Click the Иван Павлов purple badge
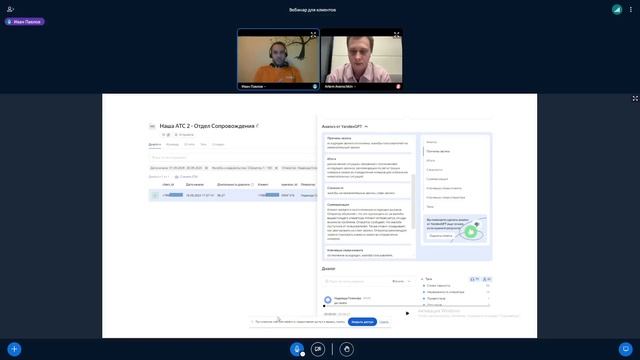 pos(24,22)
